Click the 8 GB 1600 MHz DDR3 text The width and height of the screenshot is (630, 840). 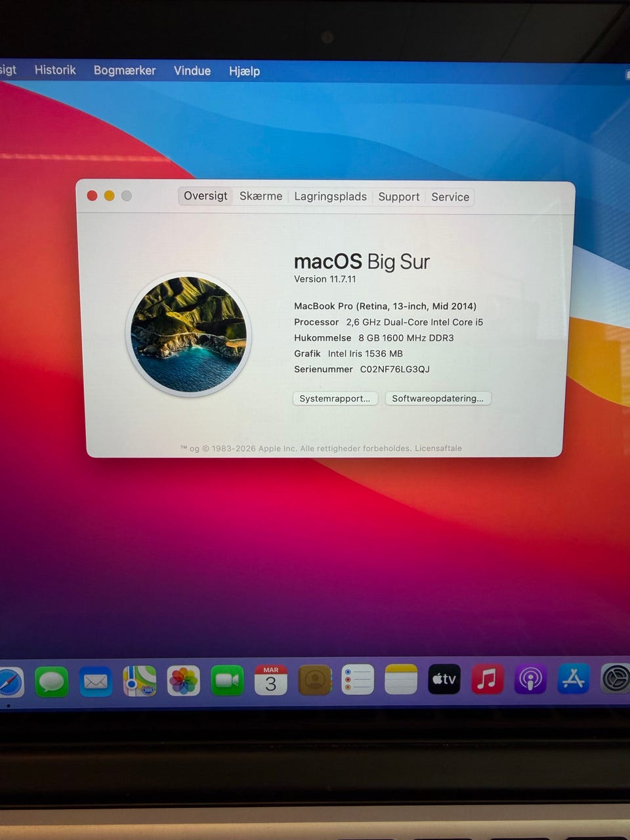(406, 337)
